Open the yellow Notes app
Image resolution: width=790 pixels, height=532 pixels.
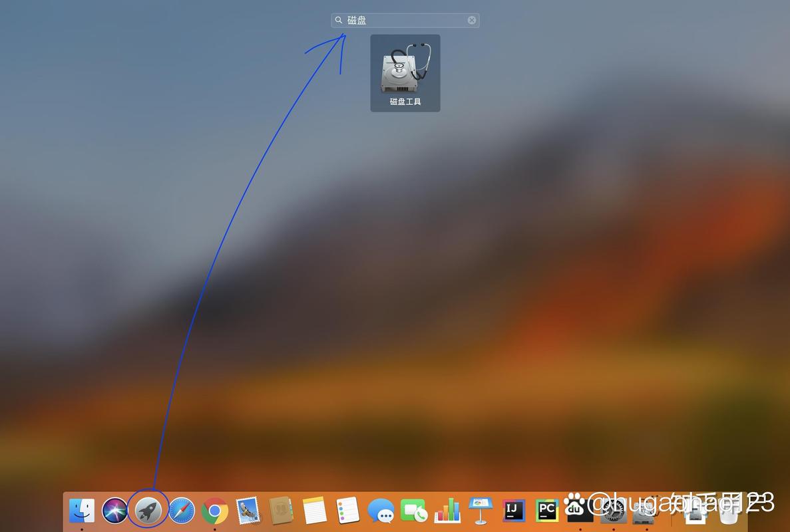(314, 511)
